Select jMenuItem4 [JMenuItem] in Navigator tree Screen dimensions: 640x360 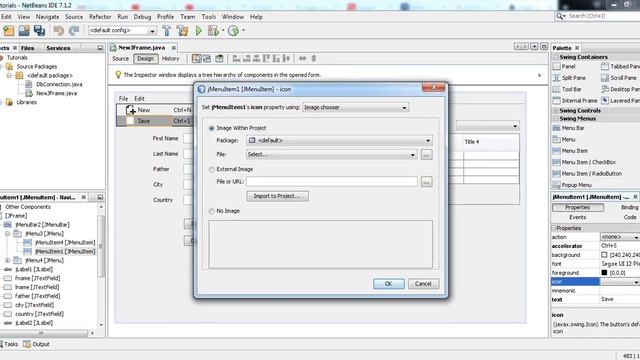coord(65,243)
